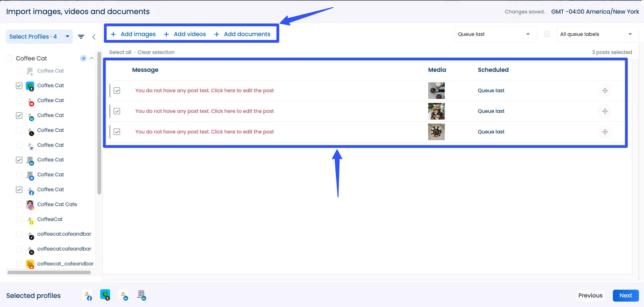644x307 pixels.
Task: Check the YouTube Coffee Cat profile checkbox
Action: click(x=19, y=101)
